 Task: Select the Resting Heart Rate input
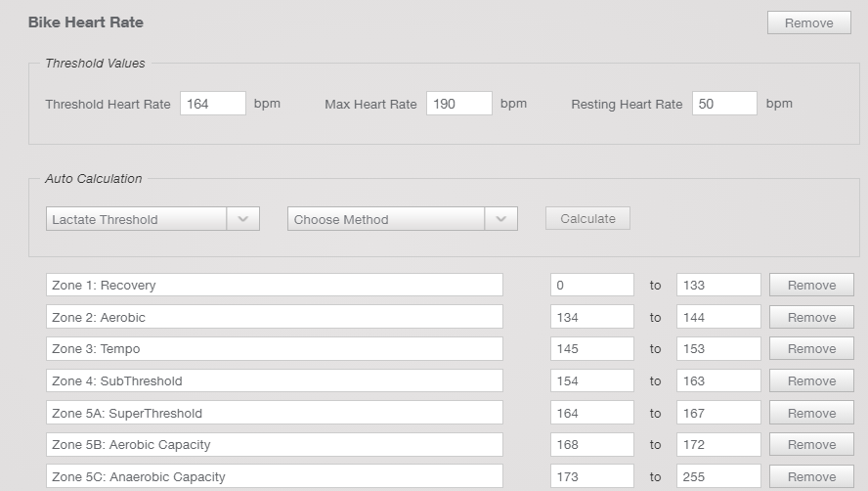(723, 104)
